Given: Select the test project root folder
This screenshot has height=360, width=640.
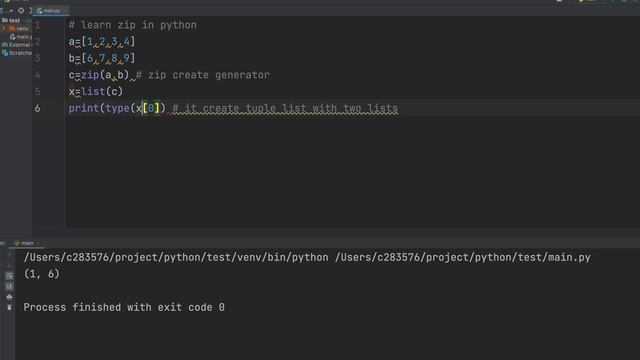Looking at the screenshot, I should (11, 20).
